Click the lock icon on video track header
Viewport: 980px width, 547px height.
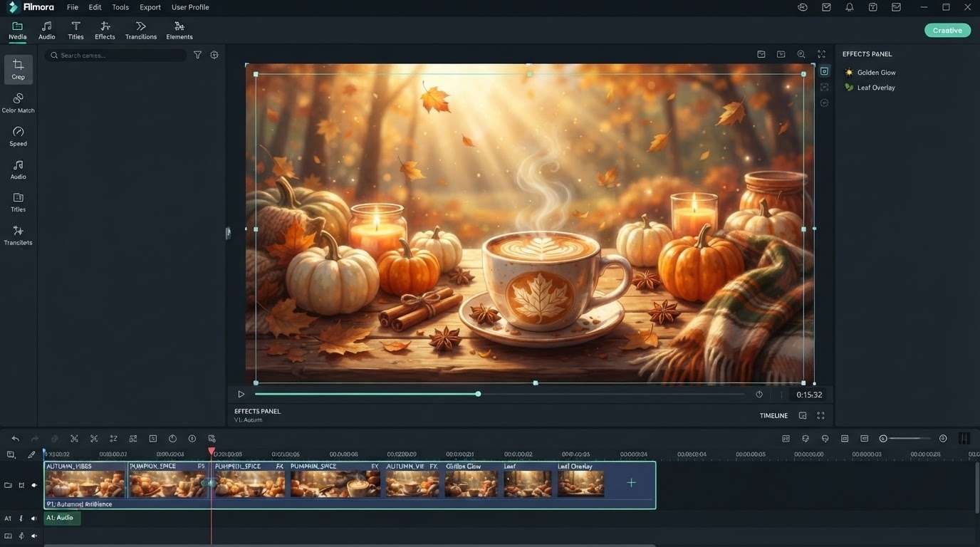click(21, 485)
